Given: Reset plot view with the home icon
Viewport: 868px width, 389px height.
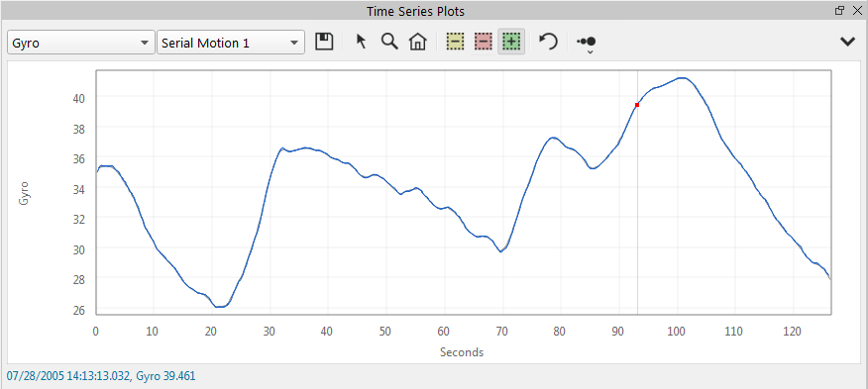Looking at the screenshot, I should pos(418,42).
